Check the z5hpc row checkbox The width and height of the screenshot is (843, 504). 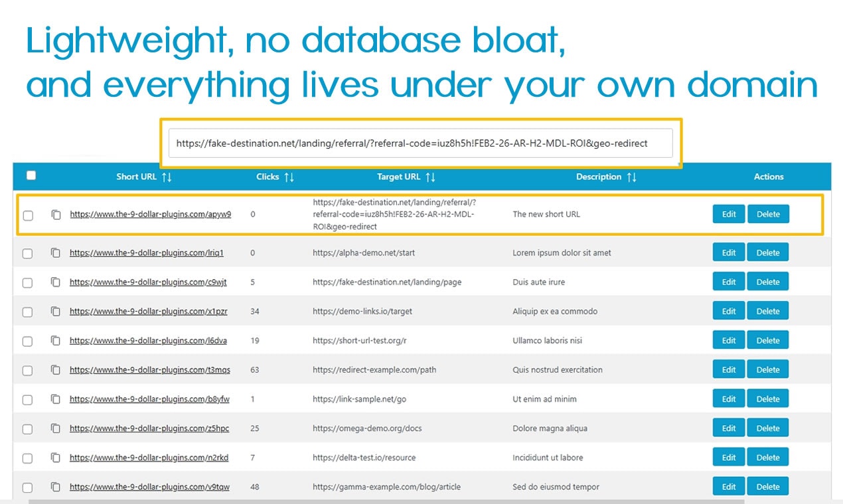tap(28, 429)
